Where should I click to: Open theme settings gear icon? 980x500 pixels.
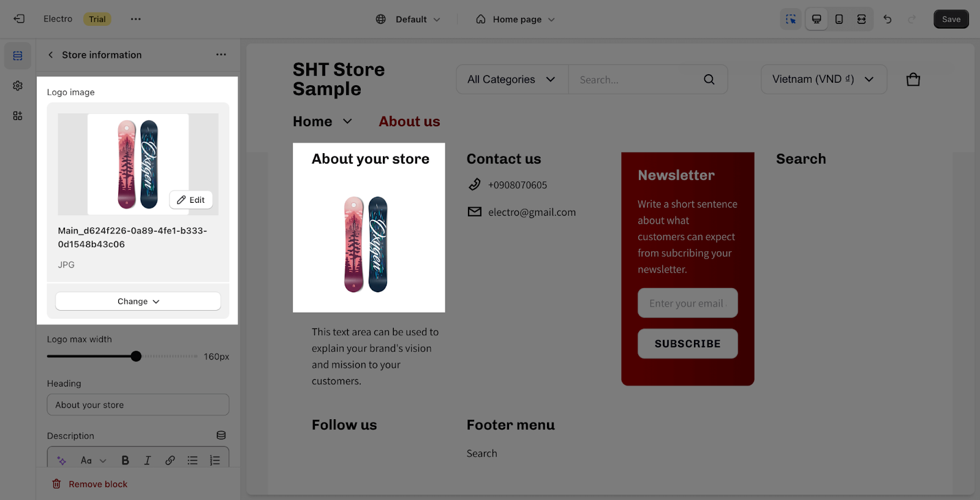click(x=18, y=86)
